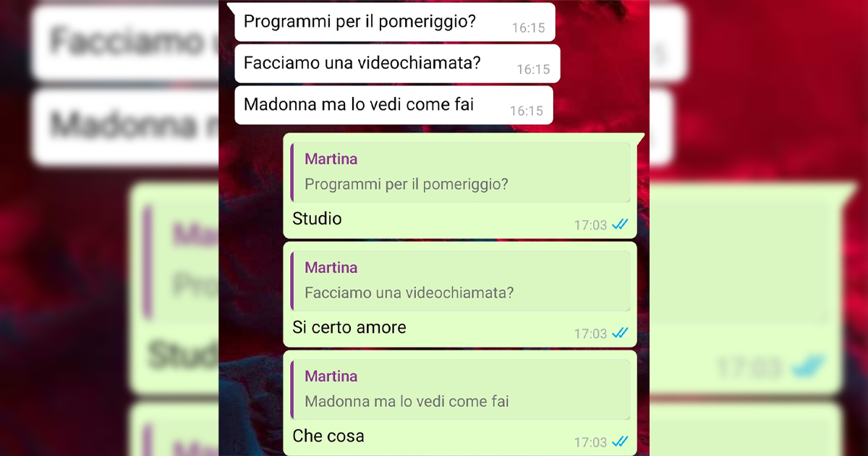Open the received message 'Programmi per il pomeriggio?'

pos(394,22)
